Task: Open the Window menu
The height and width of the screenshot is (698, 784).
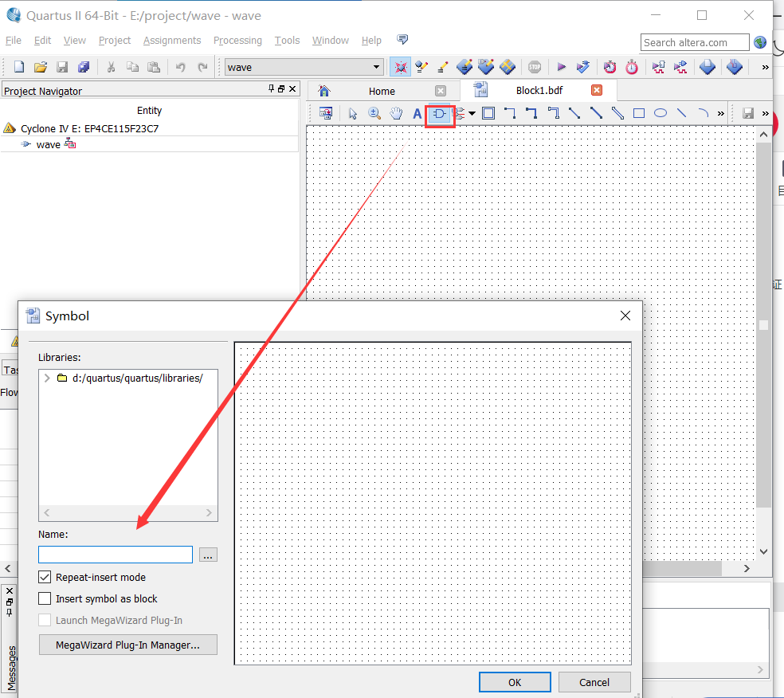Action: (331, 41)
